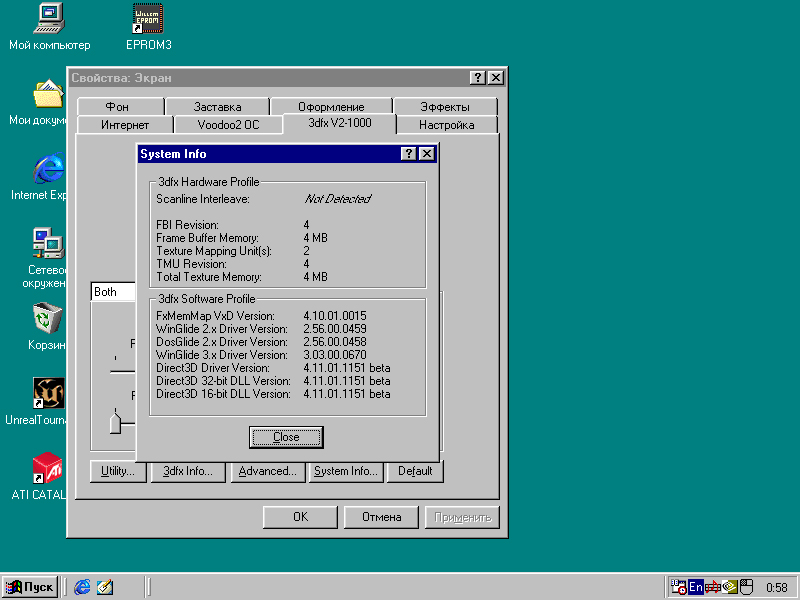
Task: Click the Task Scheduler tray icon
Action: click(x=678, y=587)
